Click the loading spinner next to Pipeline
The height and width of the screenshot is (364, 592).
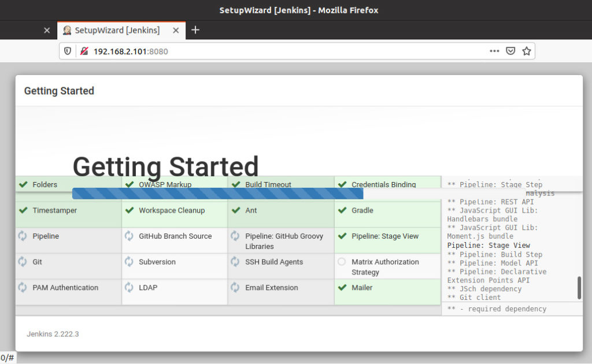(x=23, y=236)
